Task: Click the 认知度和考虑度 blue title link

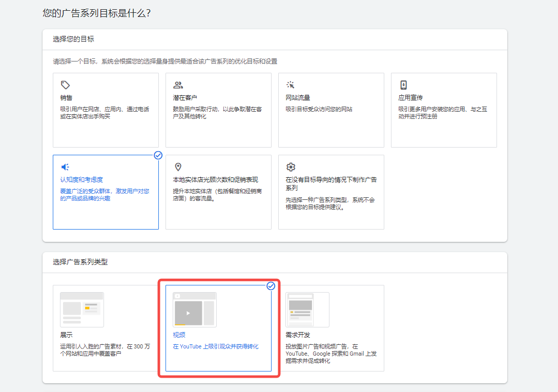Action: [81, 180]
